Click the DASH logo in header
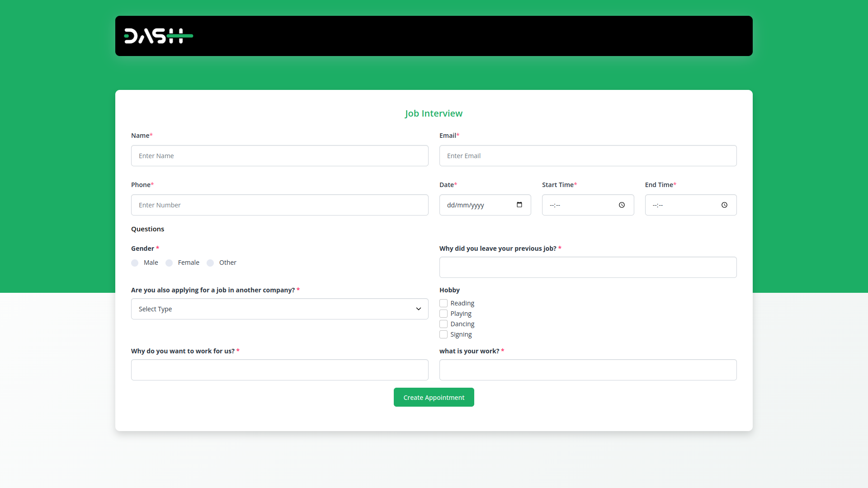Image resolution: width=868 pixels, height=488 pixels. point(158,36)
